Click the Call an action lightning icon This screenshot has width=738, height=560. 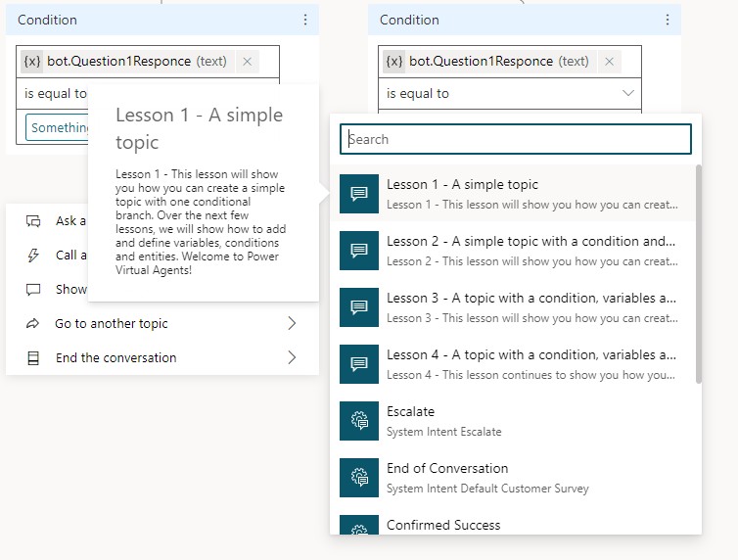click(33, 256)
